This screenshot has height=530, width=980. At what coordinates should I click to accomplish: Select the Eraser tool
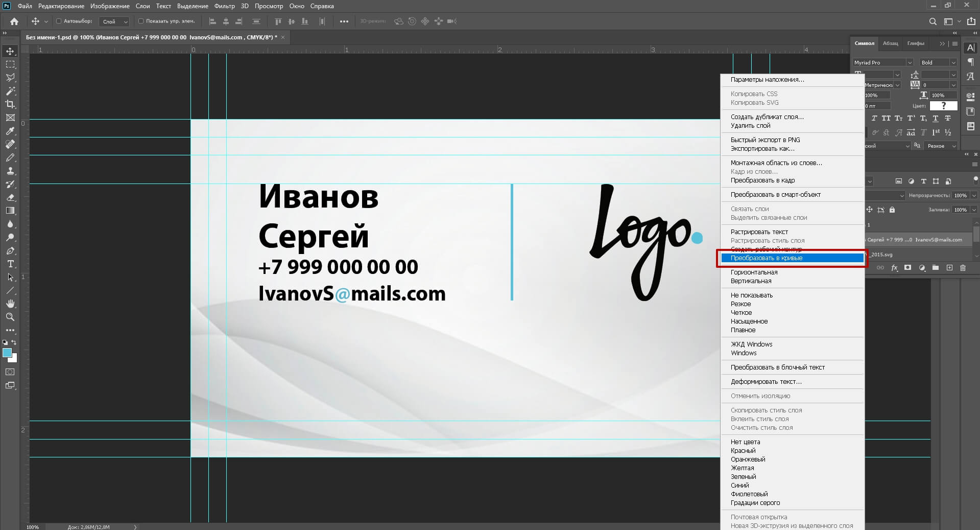[10, 197]
